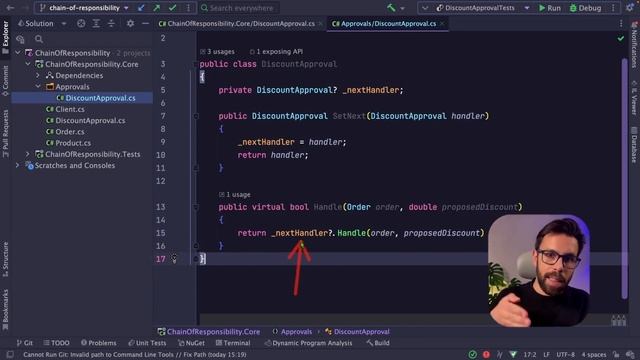The height and width of the screenshot is (360, 640).
Task: Click the '1 exposing API' code lens link
Action: pyautogui.click(x=276, y=51)
